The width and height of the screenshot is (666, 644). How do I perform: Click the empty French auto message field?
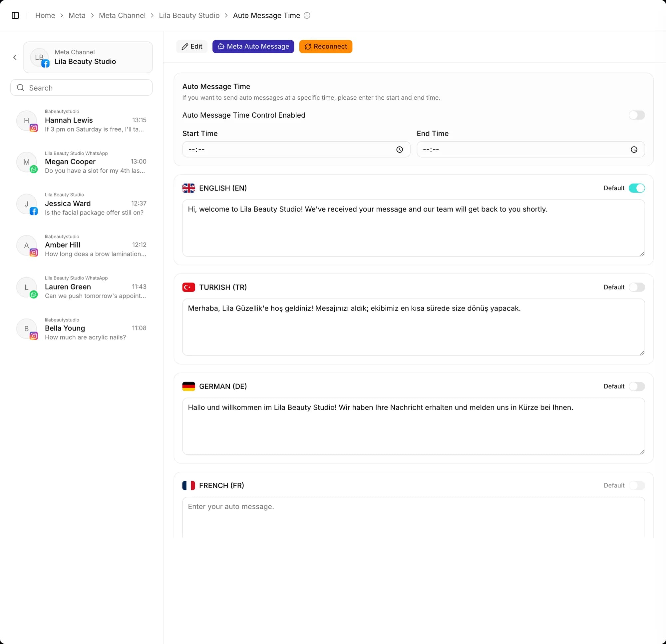tap(414, 517)
